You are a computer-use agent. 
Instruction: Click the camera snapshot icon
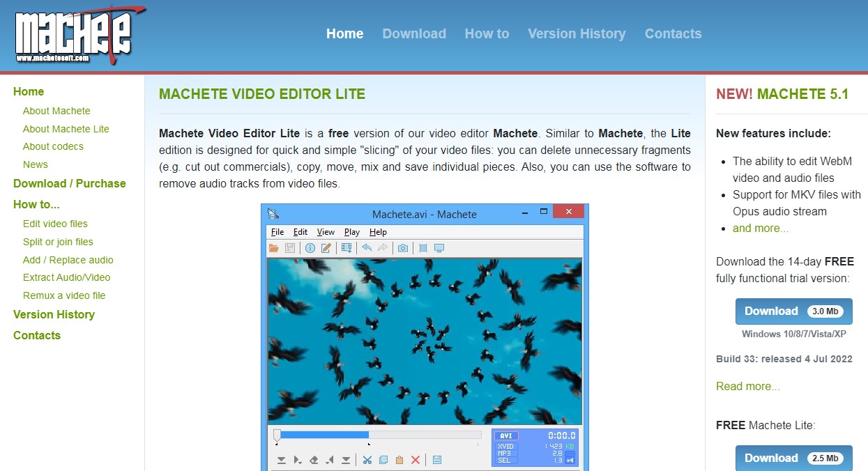(403, 248)
